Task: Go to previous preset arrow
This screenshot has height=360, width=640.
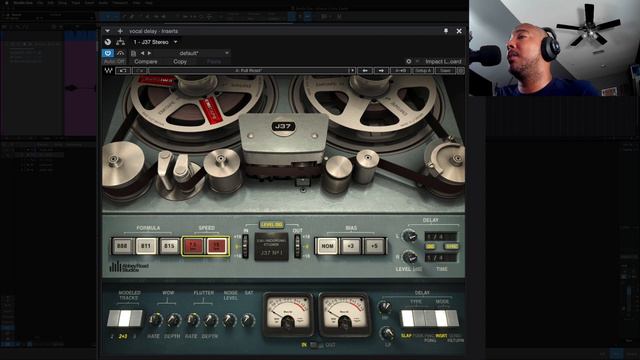Action: click(x=142, y=53)
